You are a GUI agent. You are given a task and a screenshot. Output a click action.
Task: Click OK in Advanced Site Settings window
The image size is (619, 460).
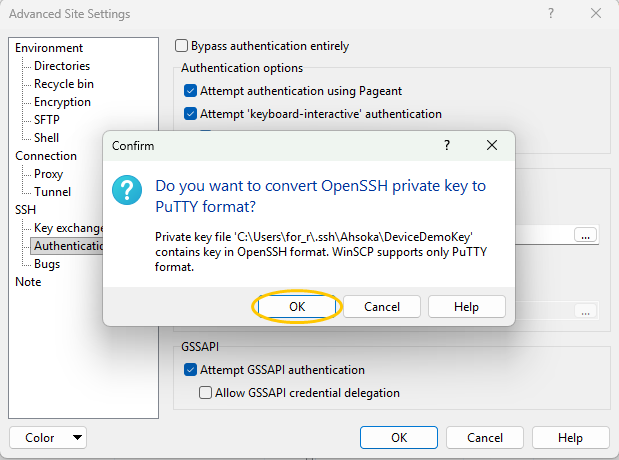399,437
